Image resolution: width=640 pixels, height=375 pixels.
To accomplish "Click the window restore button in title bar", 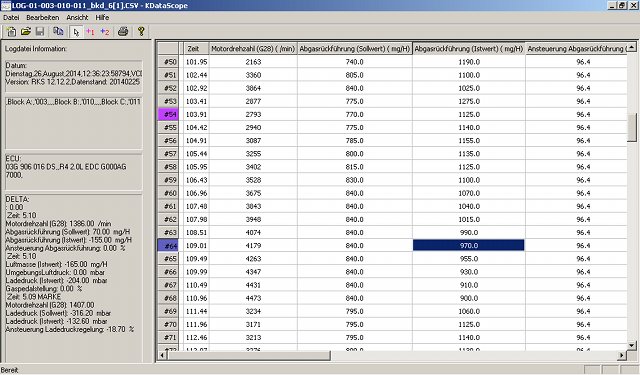I will coord(622,5).
